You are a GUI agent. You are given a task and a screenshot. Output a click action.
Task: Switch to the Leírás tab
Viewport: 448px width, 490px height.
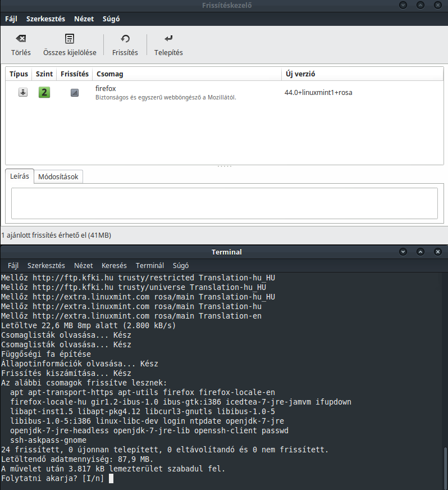(x=19, y=176)
